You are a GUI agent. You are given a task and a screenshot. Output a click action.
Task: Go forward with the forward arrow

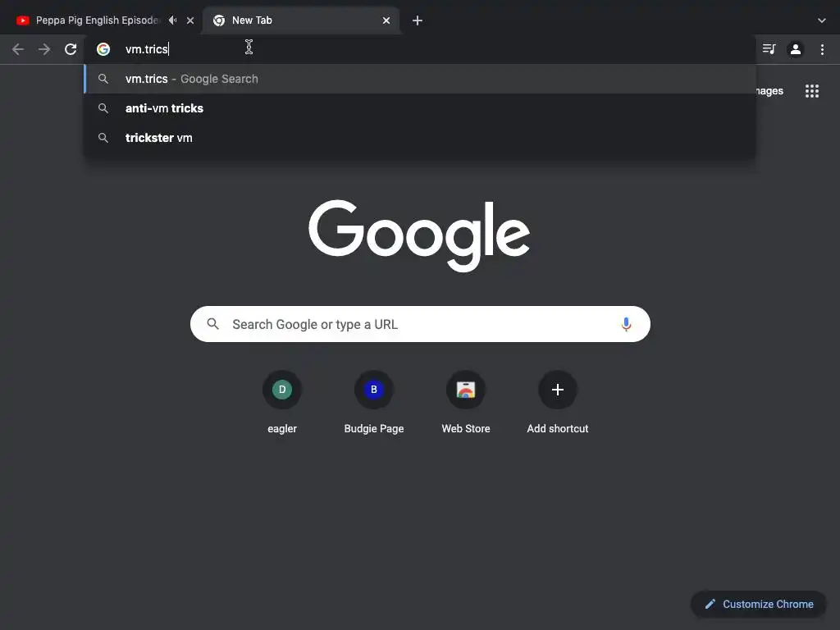pos(44,49)
